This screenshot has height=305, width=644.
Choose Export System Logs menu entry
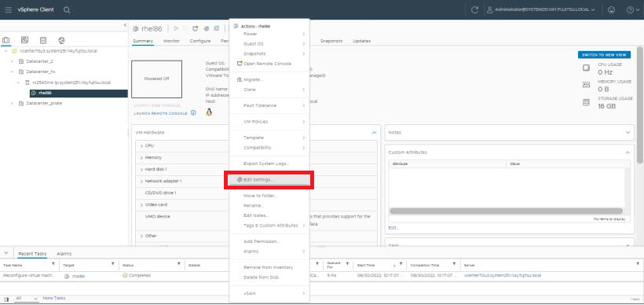pyautogui.click(x=269, y=164)
